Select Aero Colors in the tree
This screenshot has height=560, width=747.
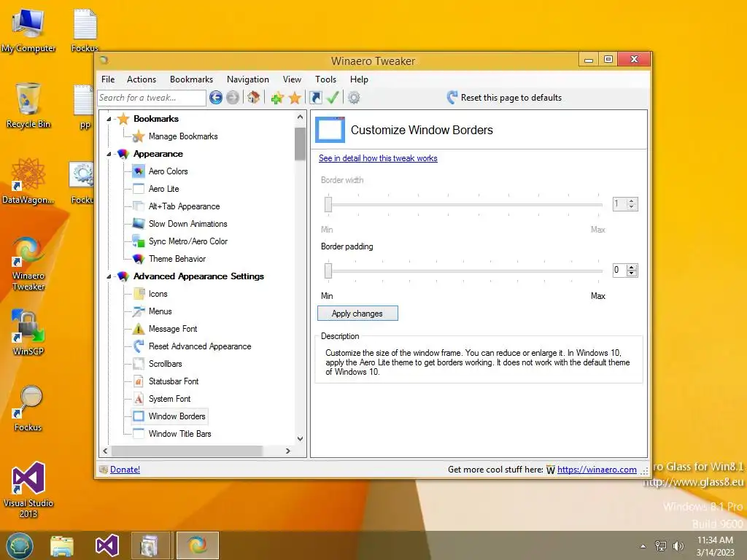coord(168,171)
